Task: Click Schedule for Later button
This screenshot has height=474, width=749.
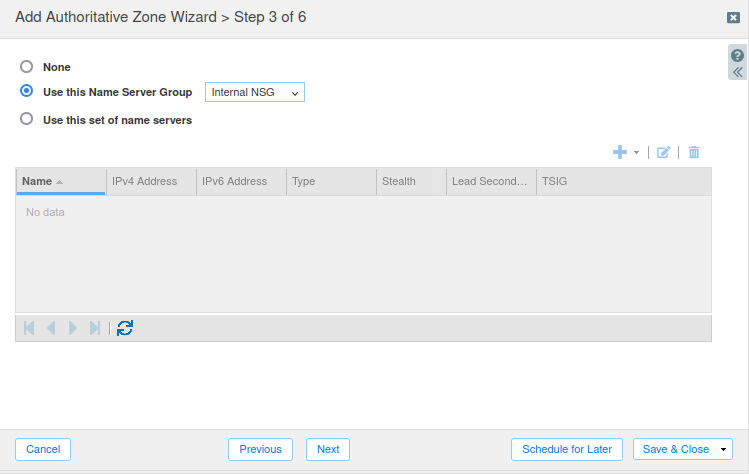Action: click(567, 450)
